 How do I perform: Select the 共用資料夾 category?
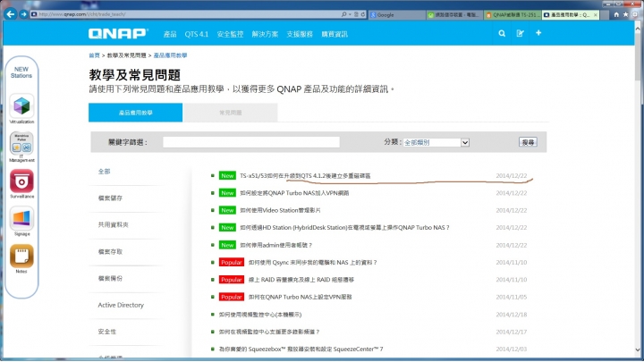[x=114, y=224]
